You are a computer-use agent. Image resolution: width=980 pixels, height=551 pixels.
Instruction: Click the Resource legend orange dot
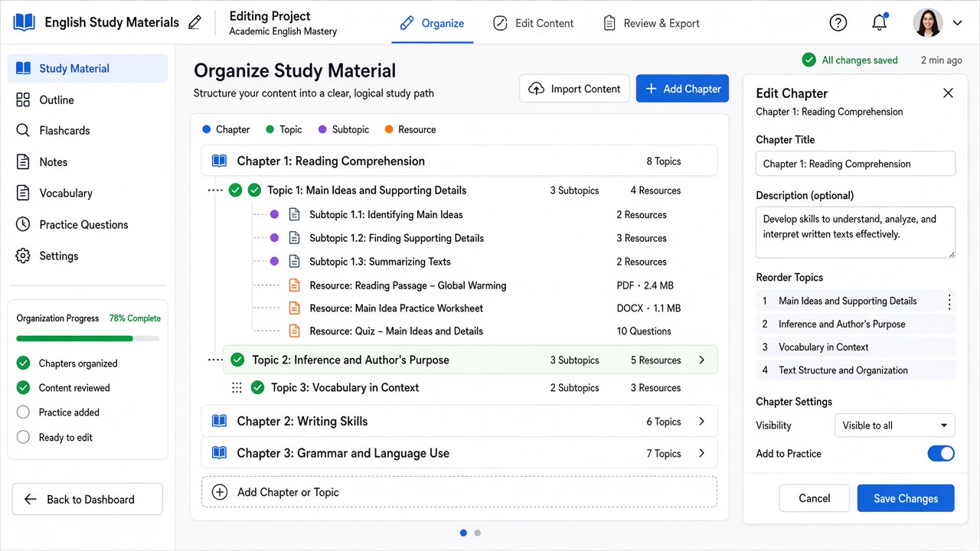click(x=389, y=129)
